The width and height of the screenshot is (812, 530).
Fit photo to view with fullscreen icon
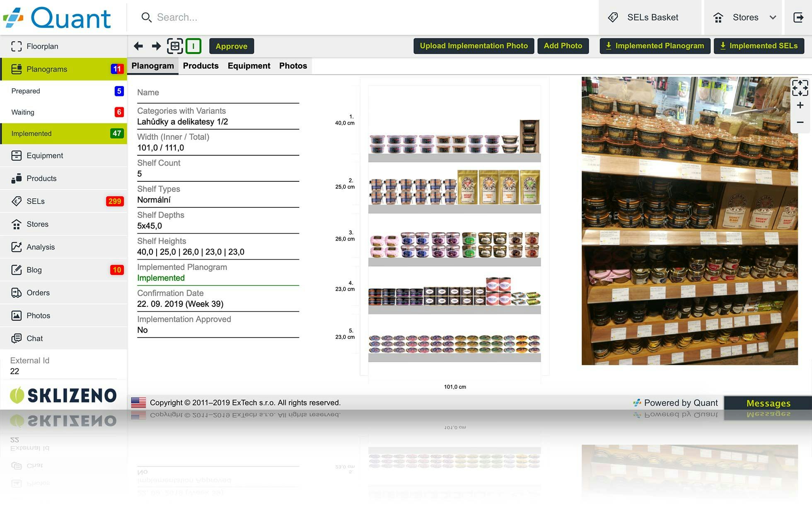coord(800,88)
